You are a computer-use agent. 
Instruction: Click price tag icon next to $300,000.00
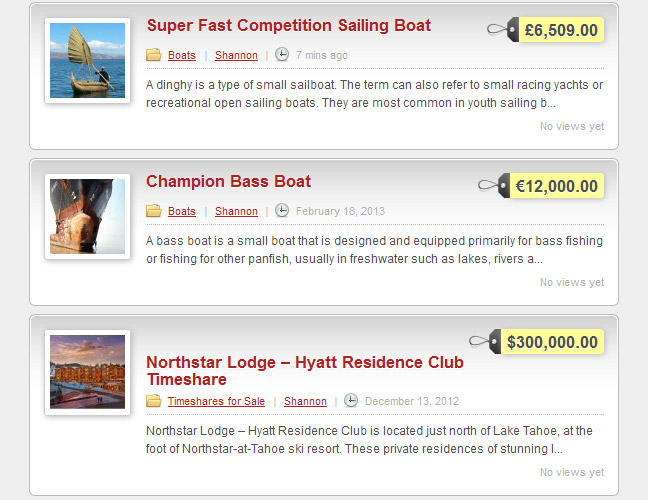pos(485,342)
